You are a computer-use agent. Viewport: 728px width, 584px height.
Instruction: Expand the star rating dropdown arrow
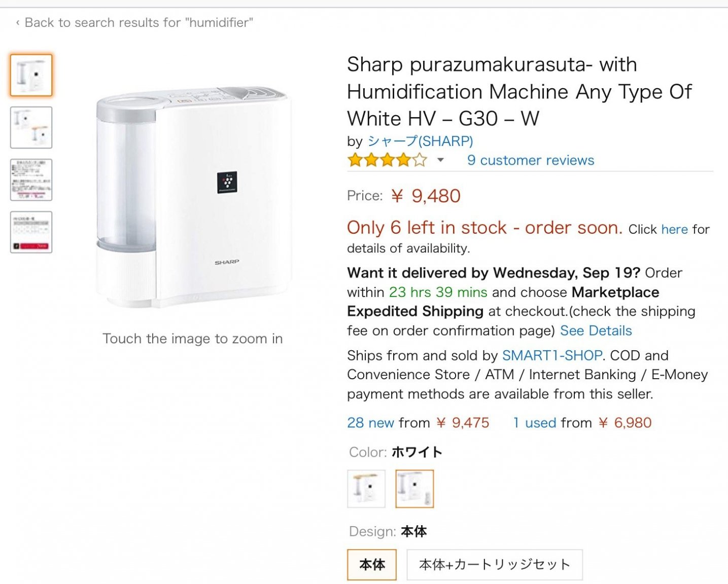click(440, 160)
